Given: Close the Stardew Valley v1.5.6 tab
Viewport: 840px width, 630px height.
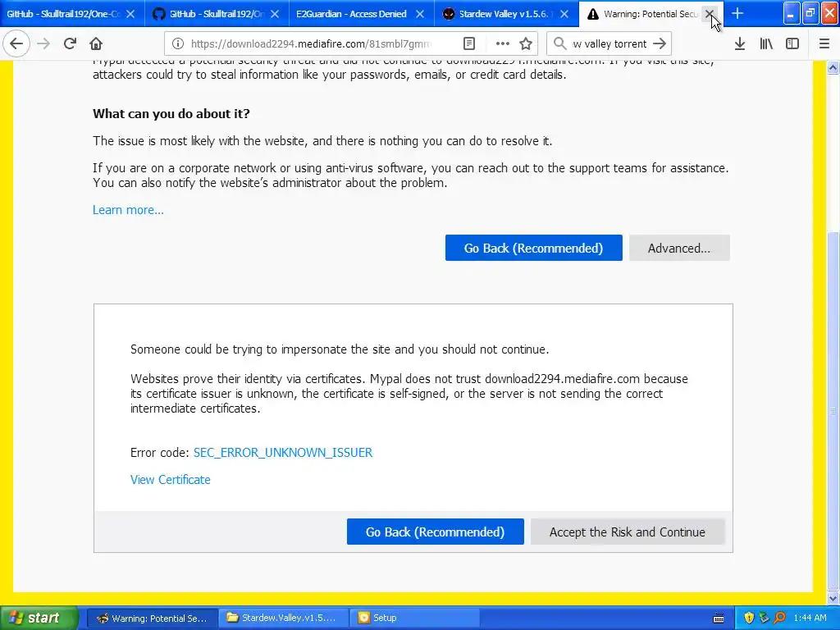Looking at the screenshot, I should click(x=564, y=14).
